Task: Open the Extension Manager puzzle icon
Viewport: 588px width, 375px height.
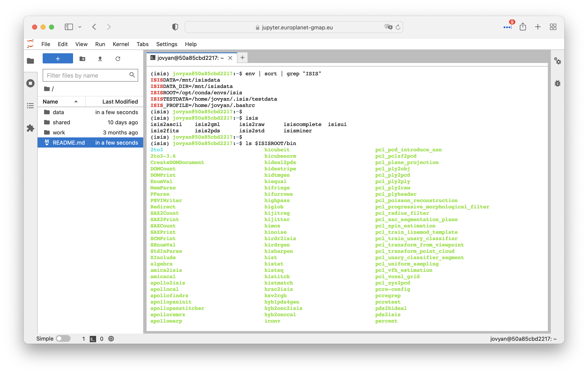Action: coord(30,128)
